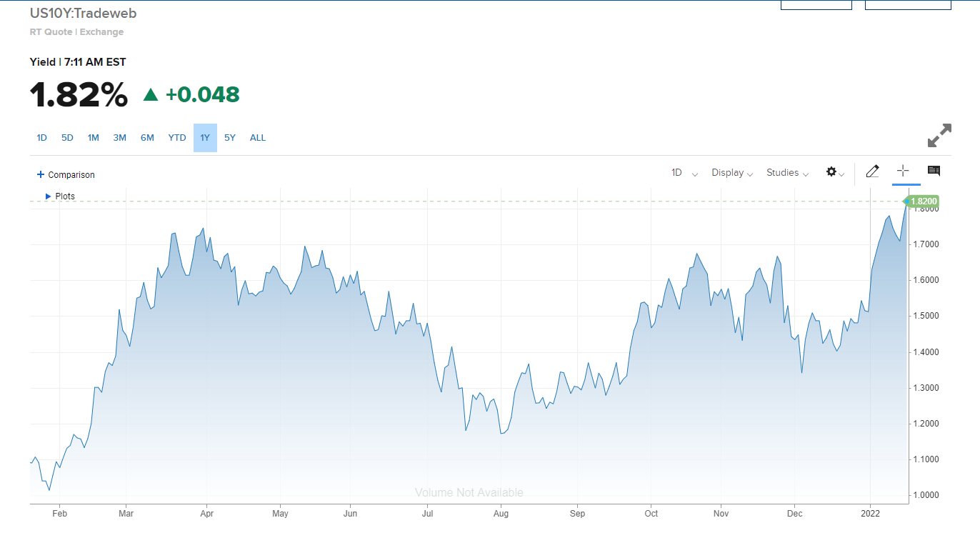This screenshot has height=543, width=980.
Task: Expand the Plots disclosure triangle
Action: [x=48, y=196]
